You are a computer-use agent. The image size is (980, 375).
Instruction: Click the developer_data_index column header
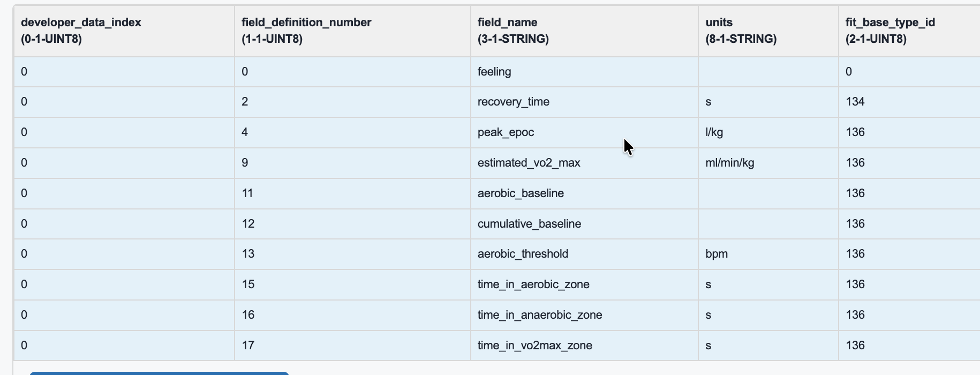(81, 31)
